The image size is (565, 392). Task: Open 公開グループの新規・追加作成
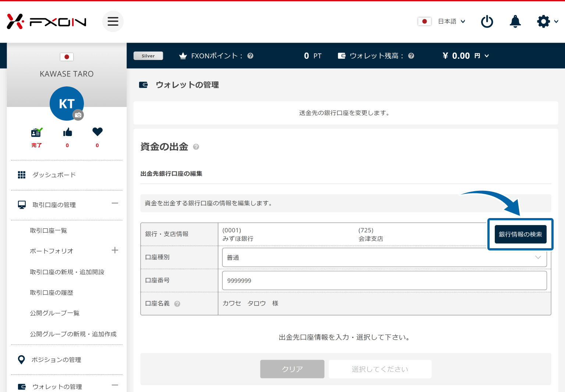[73, 334]
